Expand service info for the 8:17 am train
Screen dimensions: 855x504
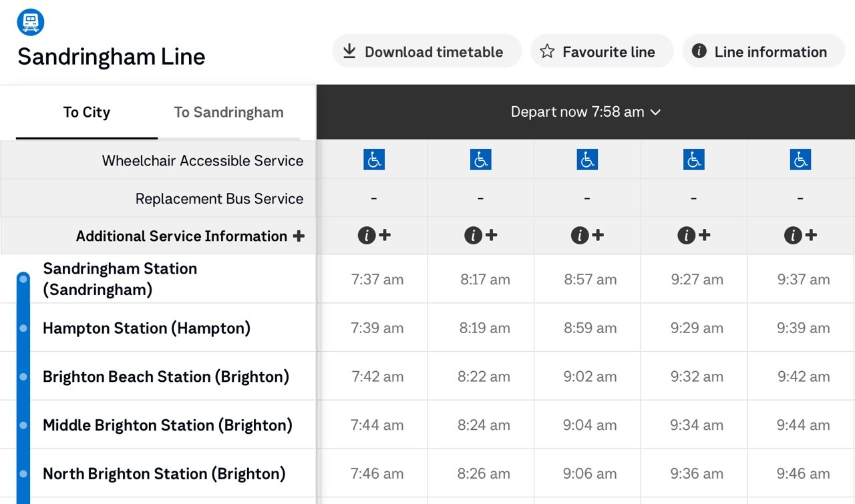(x=481, y=235)
